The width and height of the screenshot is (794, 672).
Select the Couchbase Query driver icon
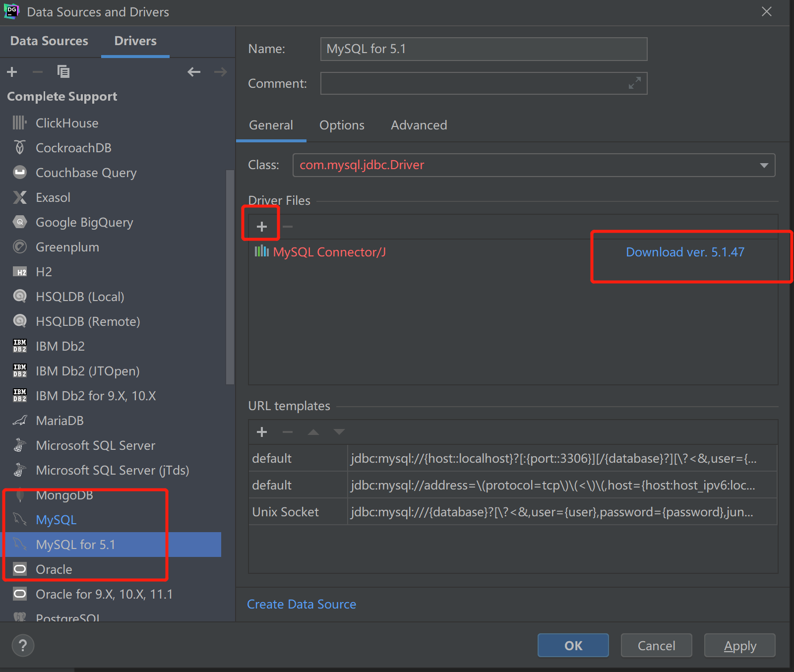pyautogui.click(x=20, y=172)
